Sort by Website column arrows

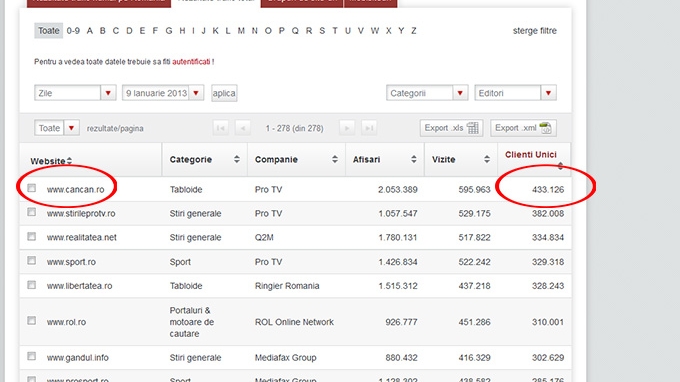pyautogui.click(x=69, y=161)
